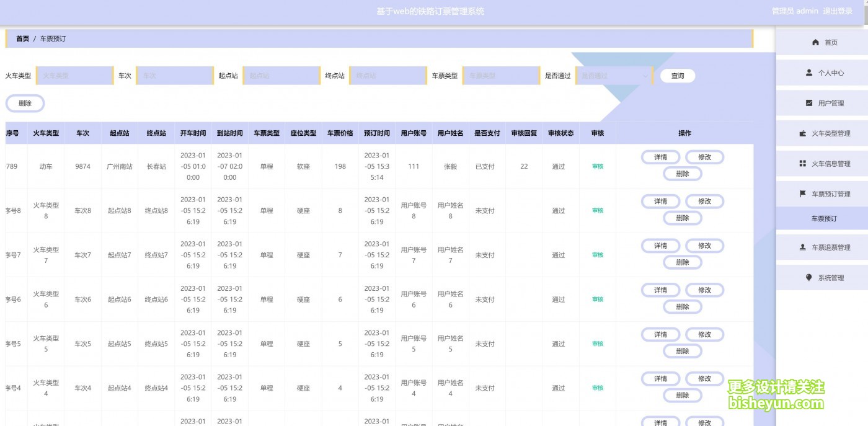Viewport: 868px width, 426px height.
Task: Click 修改 for the 车次7 row
Action: coord(704,246)
